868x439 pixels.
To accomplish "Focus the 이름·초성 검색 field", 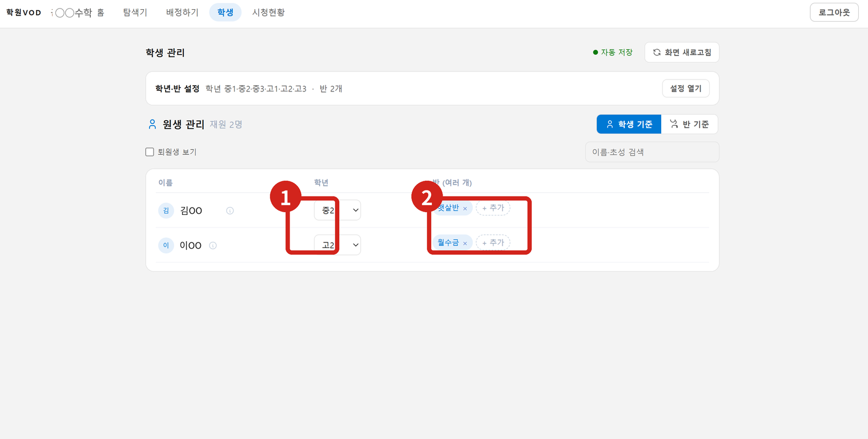I will pyautogui.click(x=652, y=152).
